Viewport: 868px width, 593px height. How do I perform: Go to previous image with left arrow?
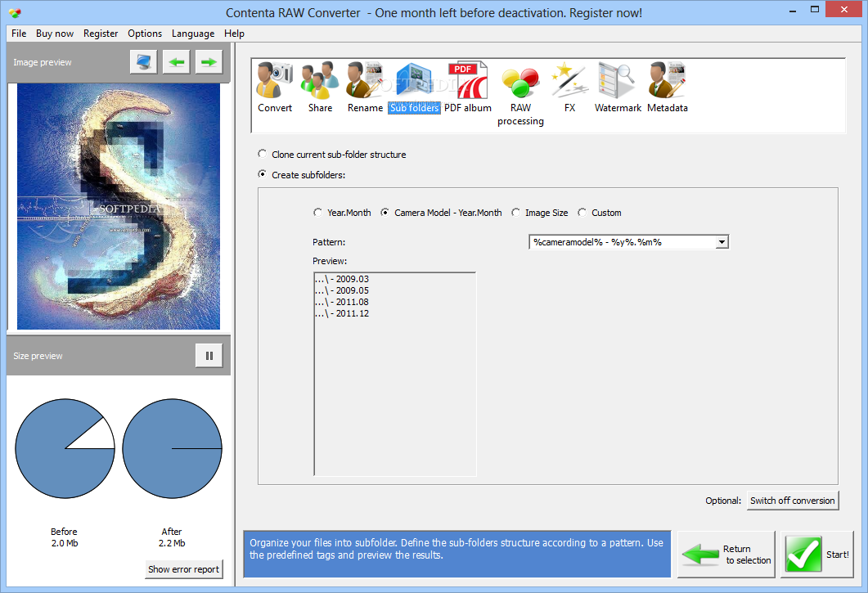click(x=177, y=62)
